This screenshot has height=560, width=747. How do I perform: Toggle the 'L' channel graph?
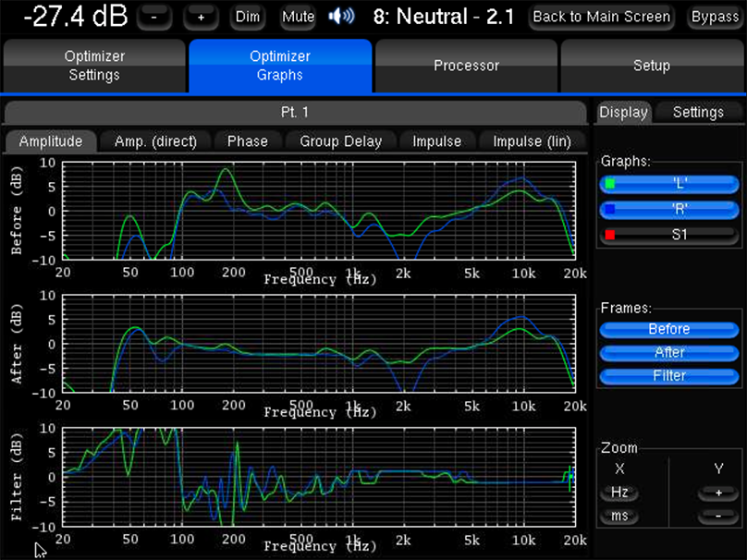click(x=669, y=184)
